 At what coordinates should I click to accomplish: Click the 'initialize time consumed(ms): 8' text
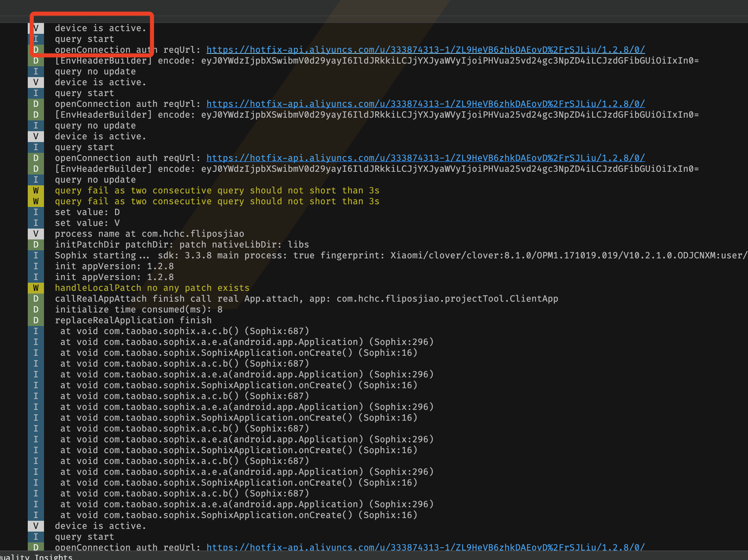point(139,309)
